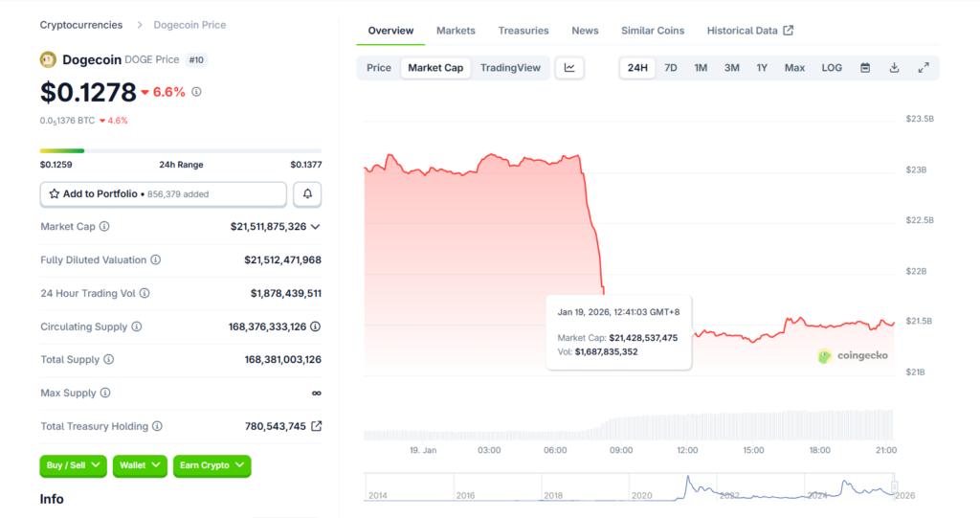The width and height of the screenshot is (980, 518).
Task: Expand the Market Cap value chevron
Action: pos(316,227)
